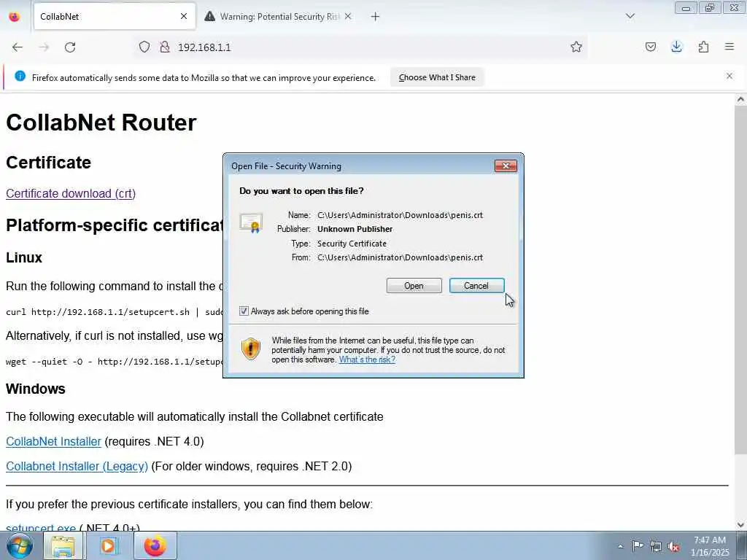This screenshot has height=560, width=747.
Task: Click Cancel in the Security Warning dialog
Action: (x=476, y=286)
